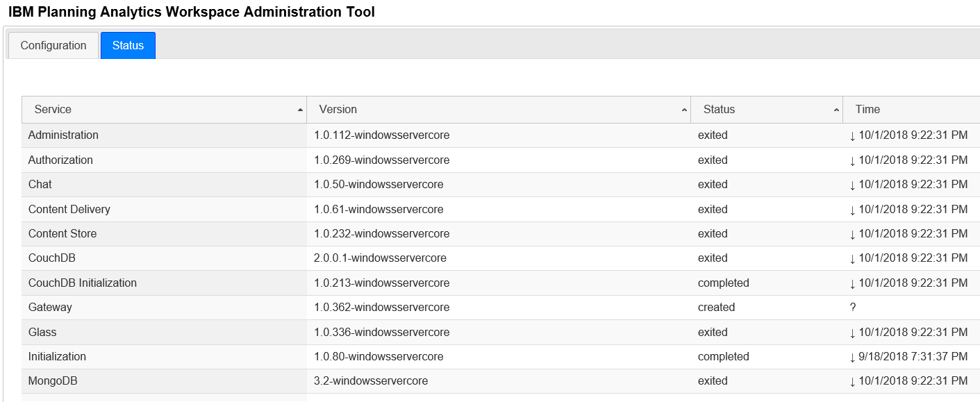This screenshot has width=980, height=402.
Task: Click version 1.0.362-windowsservercore
Action: click(x=381, y=308)
